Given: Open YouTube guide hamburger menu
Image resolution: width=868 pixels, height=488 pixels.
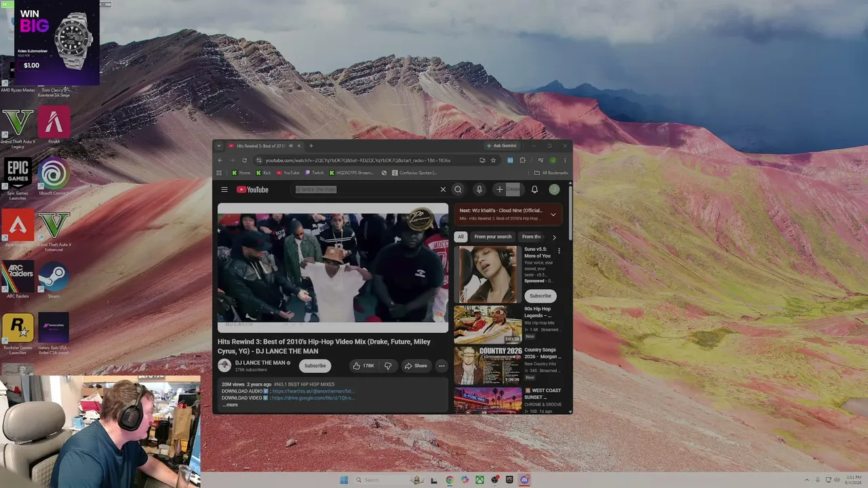Looking at the screenshot, I should click(224, 190).
